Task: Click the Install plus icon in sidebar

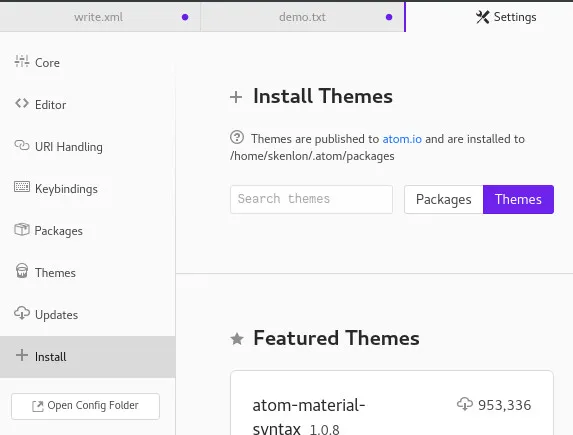Action: pos(22,355)
